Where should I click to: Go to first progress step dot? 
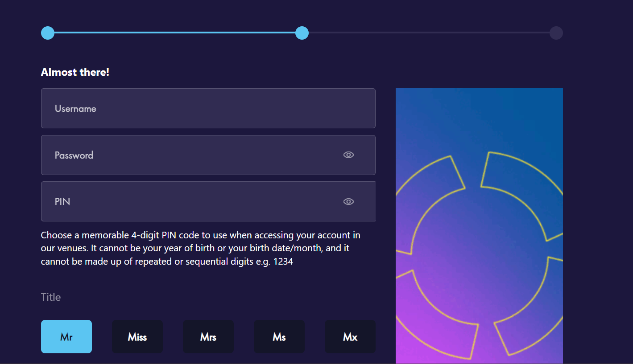[x=48, y=33]
